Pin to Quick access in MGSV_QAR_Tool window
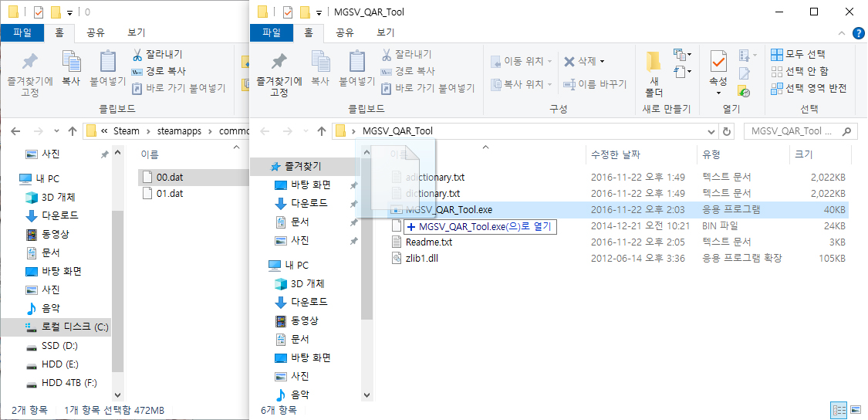The width and height of the screenshot is (868, 420). 279,76
